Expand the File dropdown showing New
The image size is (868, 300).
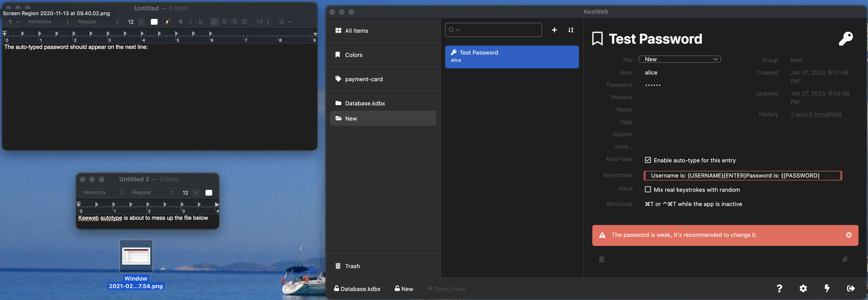pos(679,59)
